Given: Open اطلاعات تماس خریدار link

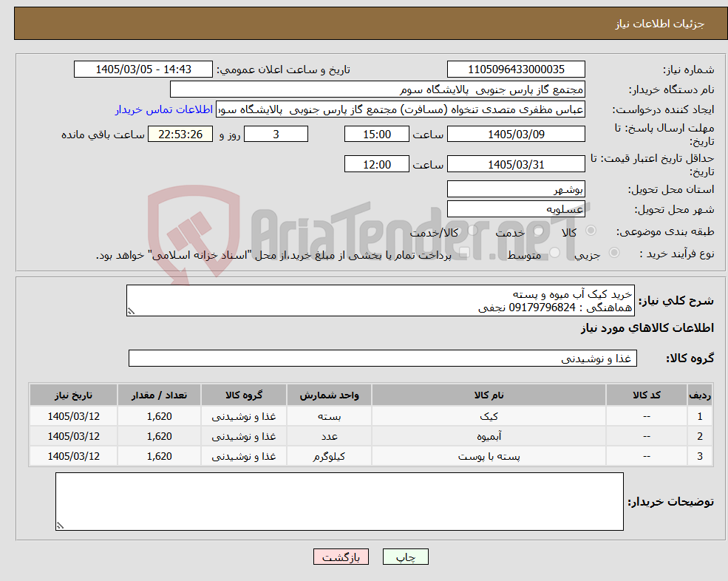Looking at the screenshot, I should (x=164, y=109).
